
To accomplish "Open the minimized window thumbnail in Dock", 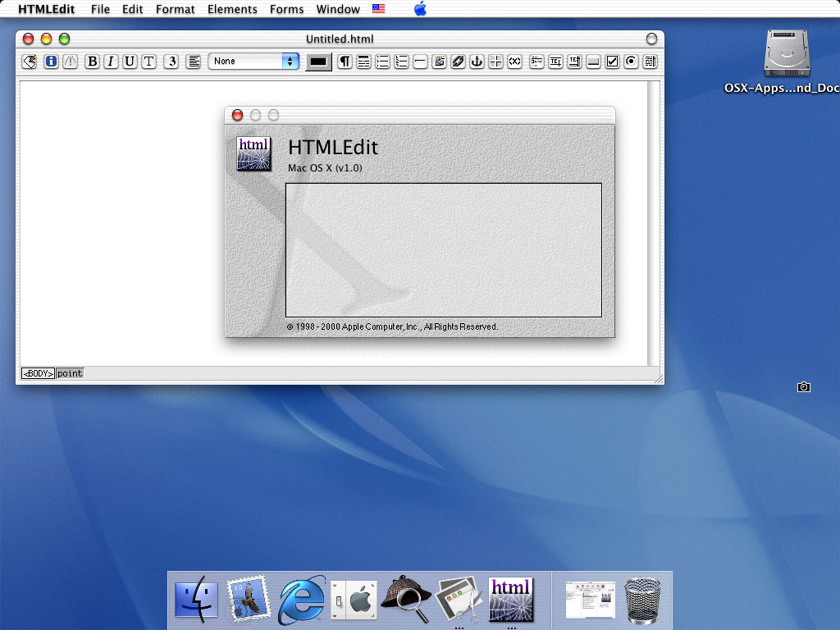I will 591,600.
